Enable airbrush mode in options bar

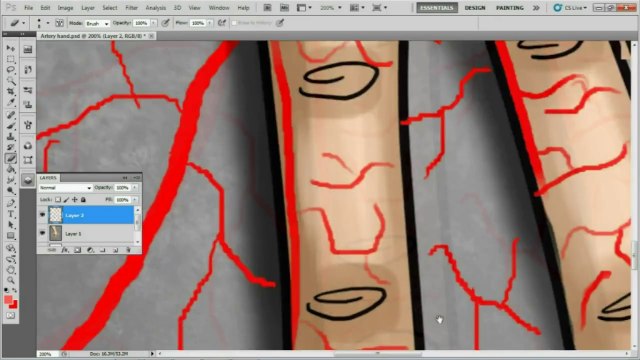pos(222,23)
